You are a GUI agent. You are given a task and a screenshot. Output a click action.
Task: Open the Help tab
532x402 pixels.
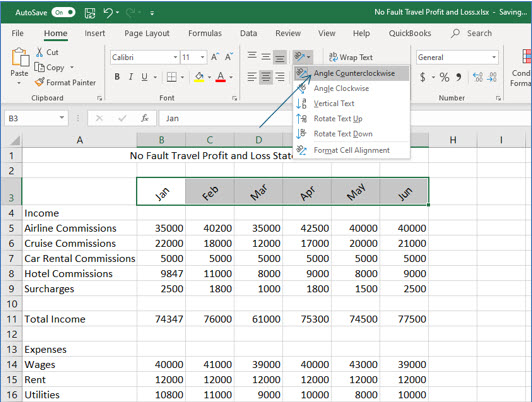(361, 33)
